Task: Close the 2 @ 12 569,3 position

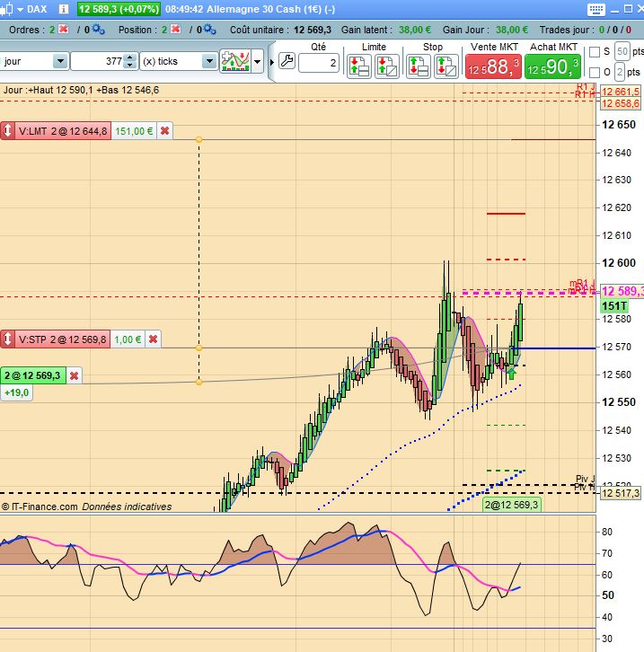Action: [x=74, y=375]
